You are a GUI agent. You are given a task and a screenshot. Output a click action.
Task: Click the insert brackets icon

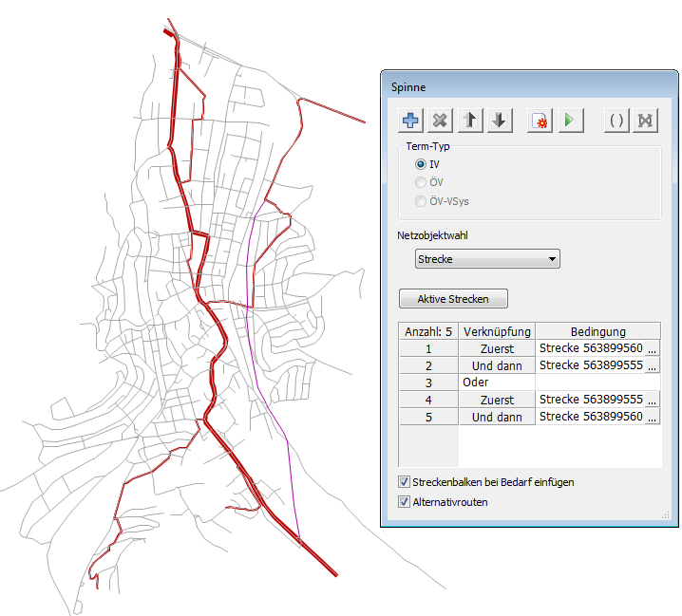tap(616, 121)
